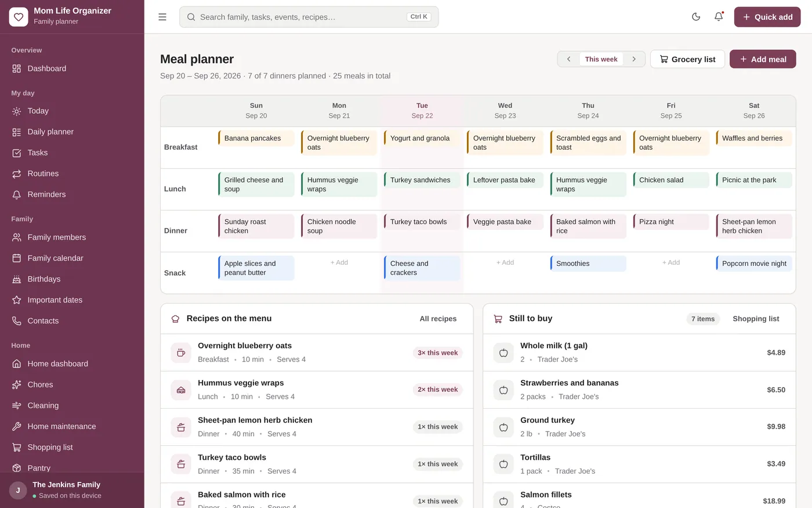Viewport: 812px width, 508px height.
Task: Click the Quick add button
Action: (767, 17)
